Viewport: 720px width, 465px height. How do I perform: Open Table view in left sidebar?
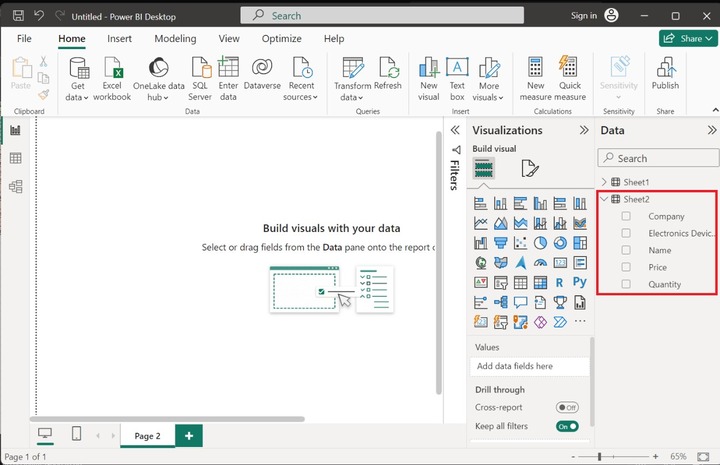15,158
